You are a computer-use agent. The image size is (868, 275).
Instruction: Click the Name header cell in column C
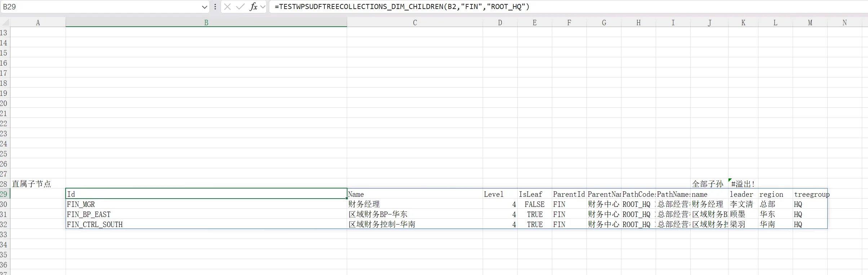tap(415, 194)
